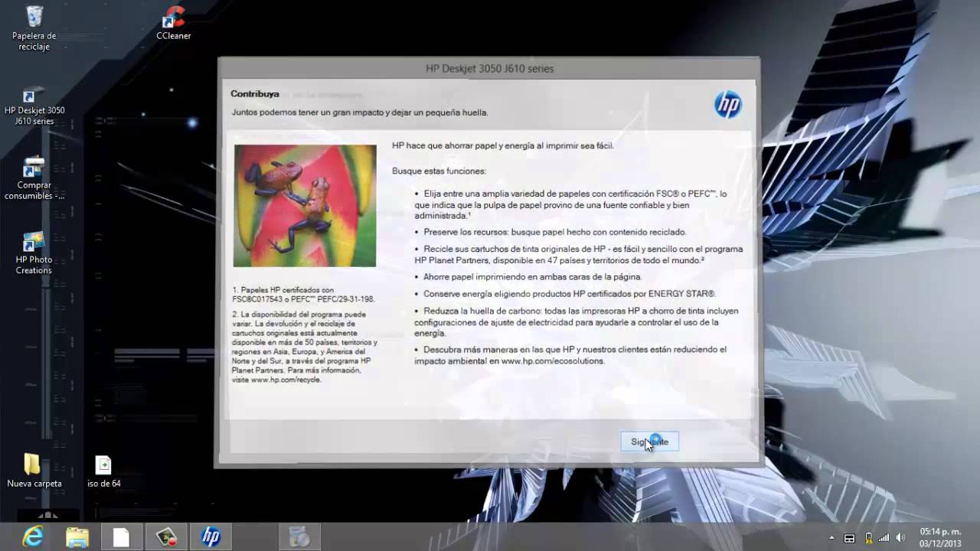The height and width of the screenshot is (551, 980).
Task: Click the bullet 'Preserve los recursos' about recycled paper
Action: [x=550, y=232]
